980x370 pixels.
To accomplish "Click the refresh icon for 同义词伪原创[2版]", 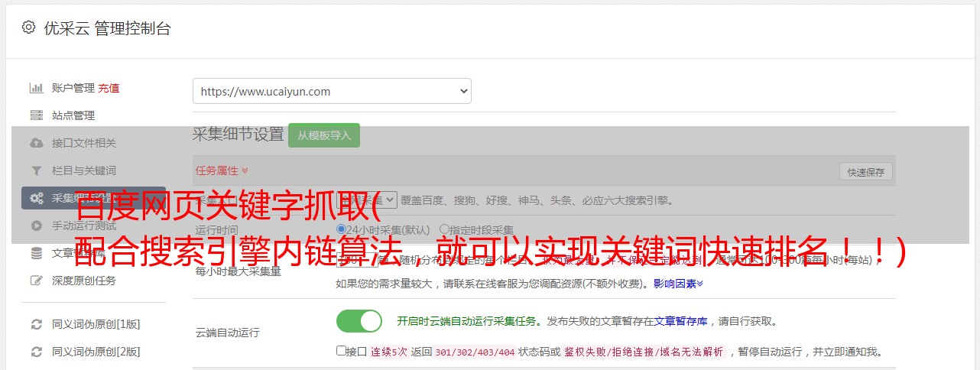I will (x=36, y=352).
